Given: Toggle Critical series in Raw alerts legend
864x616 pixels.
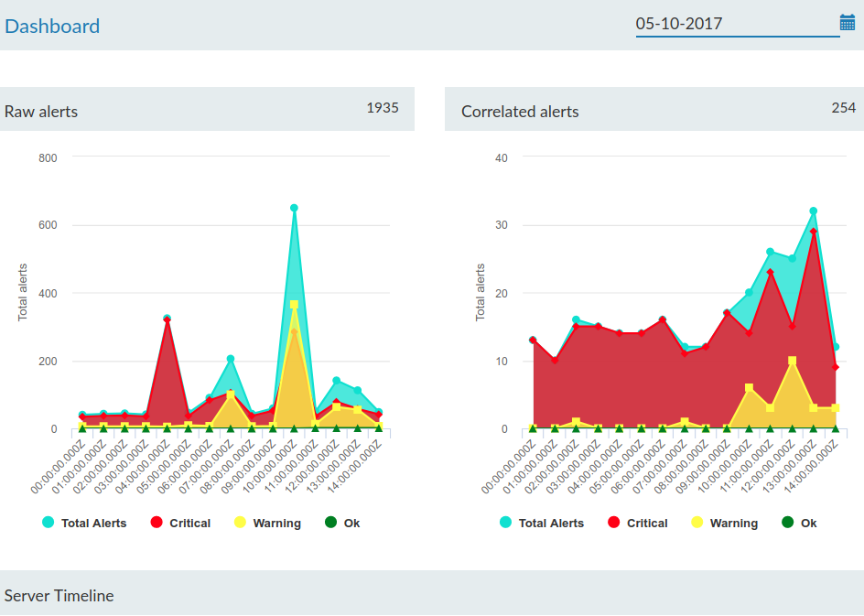Looking at the screenshot, I should (x=180, y=523).
